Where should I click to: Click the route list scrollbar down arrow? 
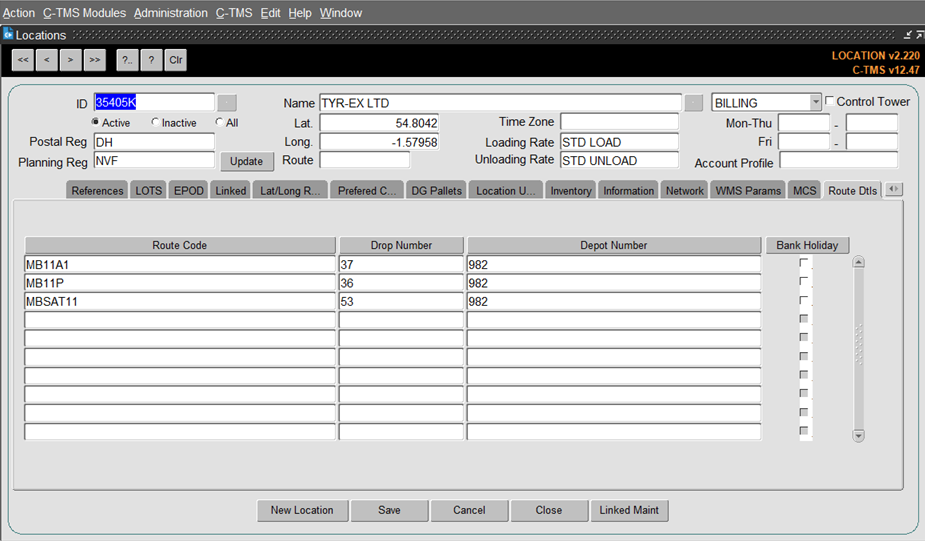point(858,435)
